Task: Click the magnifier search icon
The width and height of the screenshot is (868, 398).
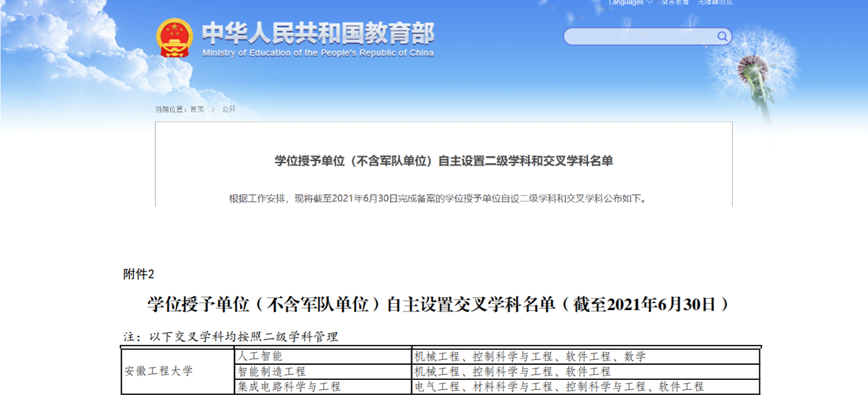Action: 722,36
